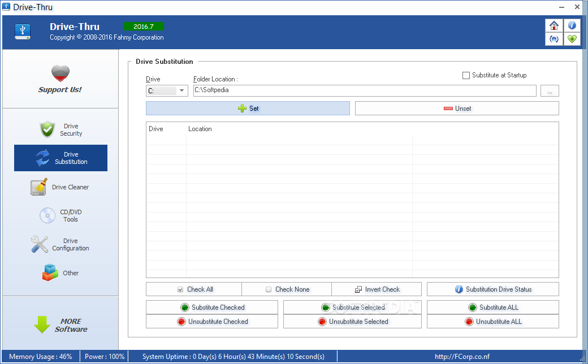Click the Set button
Screen dimensions: 588x364
pos(248,109)
